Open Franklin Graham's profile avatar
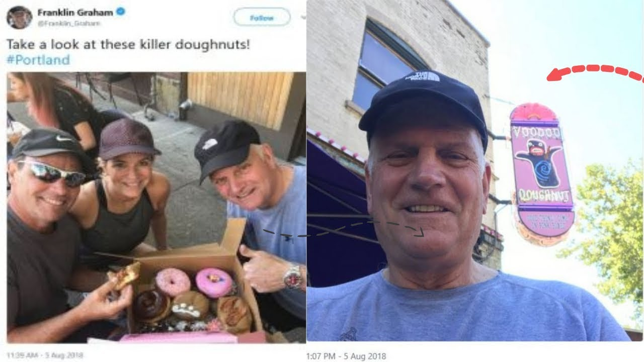This screenshot has width=644, height=362. (19, 17)
